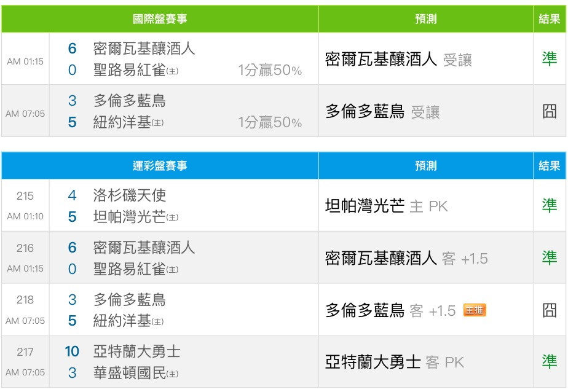Click the 準 result for game 216

tap(550, 257)
